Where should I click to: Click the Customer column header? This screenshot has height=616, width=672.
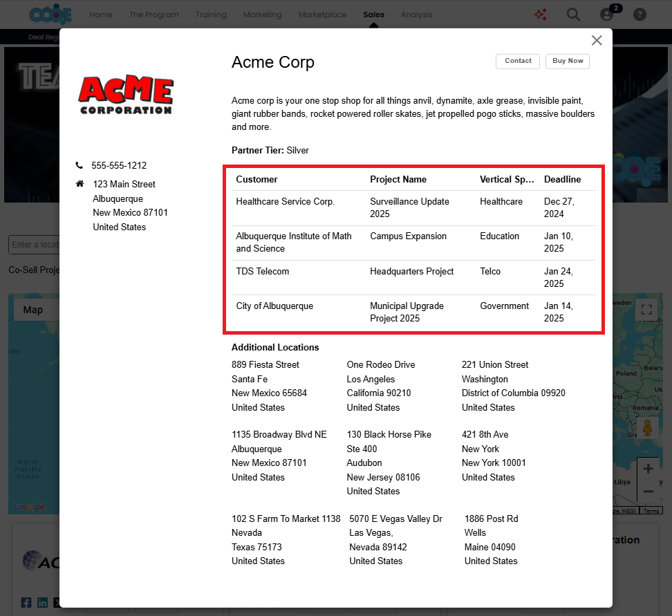coord(256,179)
